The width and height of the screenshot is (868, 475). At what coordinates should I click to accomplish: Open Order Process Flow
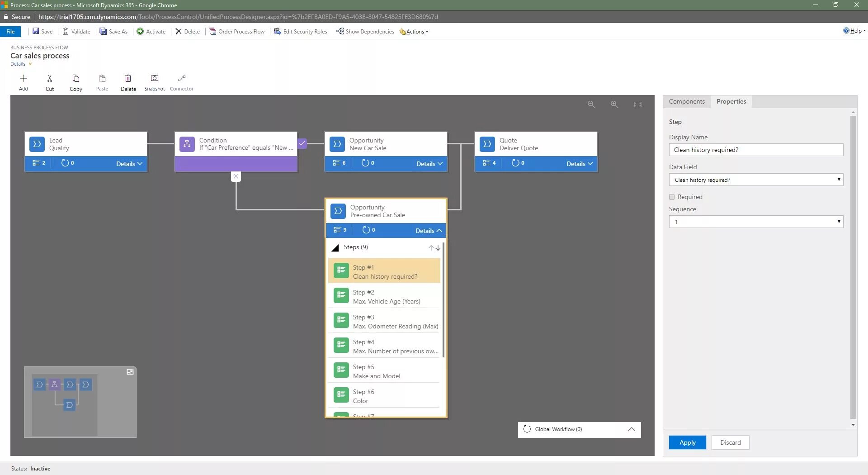click(237, 31)
